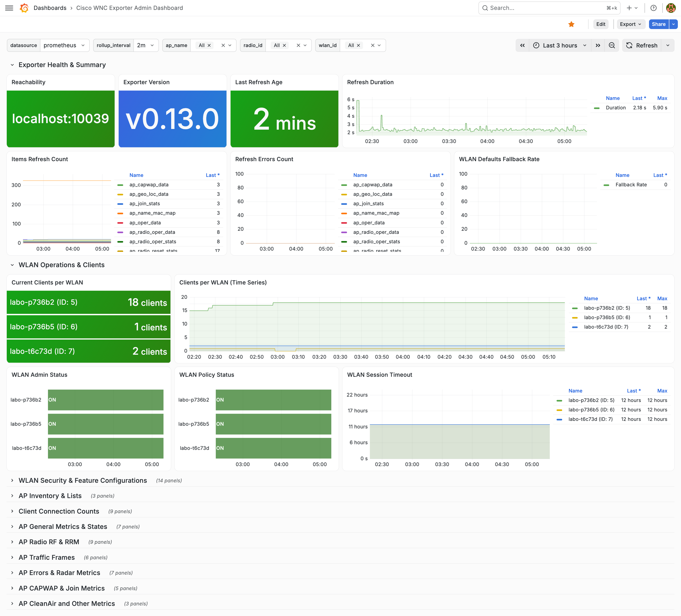Open the Export dropdown menu
The height and width of the screenshot is (616, 681).
tap(631, 24)
